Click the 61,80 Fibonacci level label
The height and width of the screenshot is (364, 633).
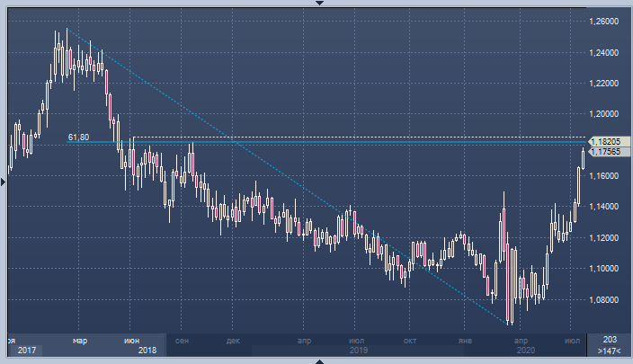tap(78, 138)
